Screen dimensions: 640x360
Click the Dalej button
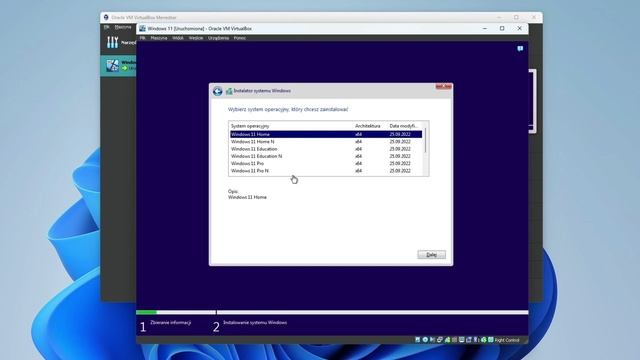tap(431, 255)
